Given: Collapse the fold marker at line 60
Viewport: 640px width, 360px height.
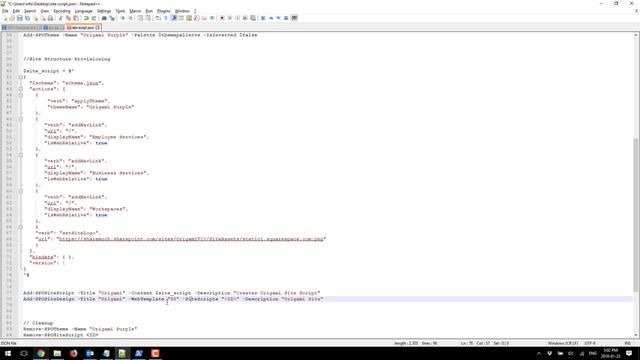Looking at the screenshot, I should pyautogui.click(x=20, y=191).
